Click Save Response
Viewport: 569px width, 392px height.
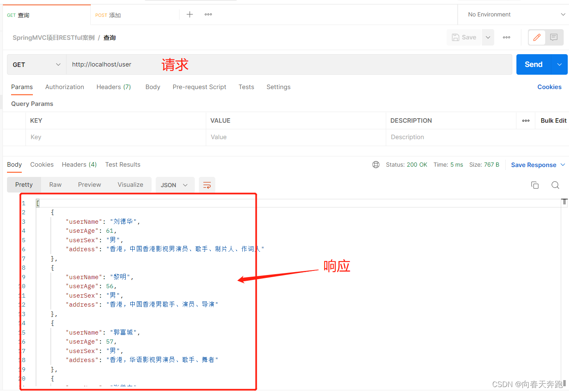click(534, 165)
